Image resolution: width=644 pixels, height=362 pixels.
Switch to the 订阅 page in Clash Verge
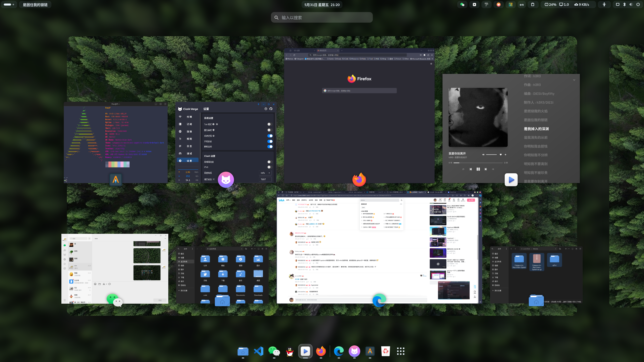[187, 124]
